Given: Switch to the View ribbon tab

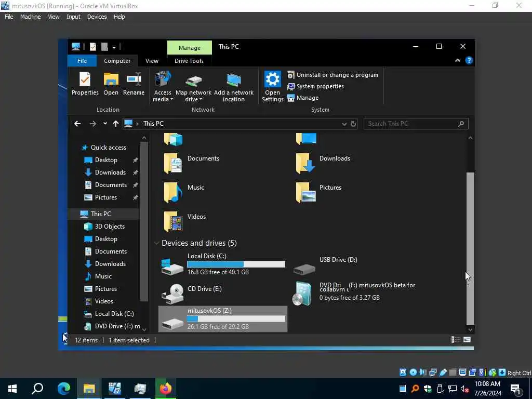Looking at the screenshot, I should pos(152,61).
